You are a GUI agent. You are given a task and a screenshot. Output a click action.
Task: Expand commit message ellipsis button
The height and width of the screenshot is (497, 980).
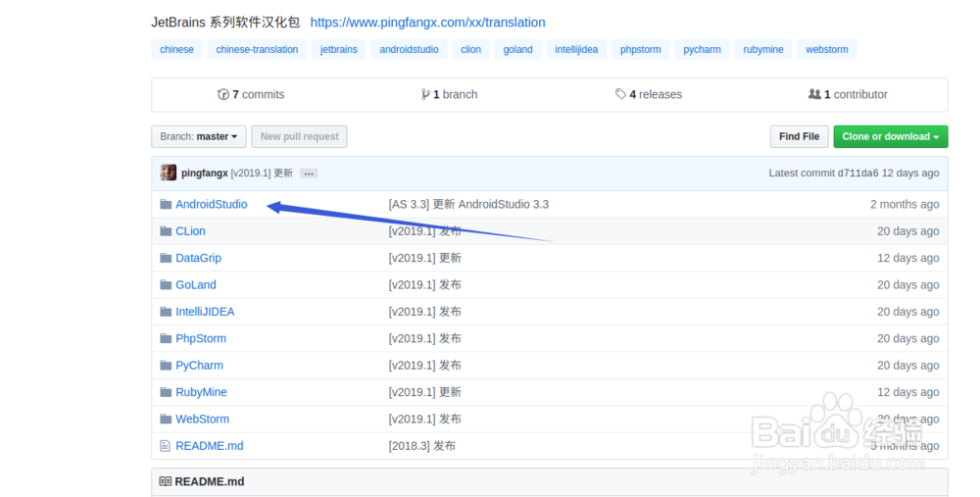tap(309, 174)
